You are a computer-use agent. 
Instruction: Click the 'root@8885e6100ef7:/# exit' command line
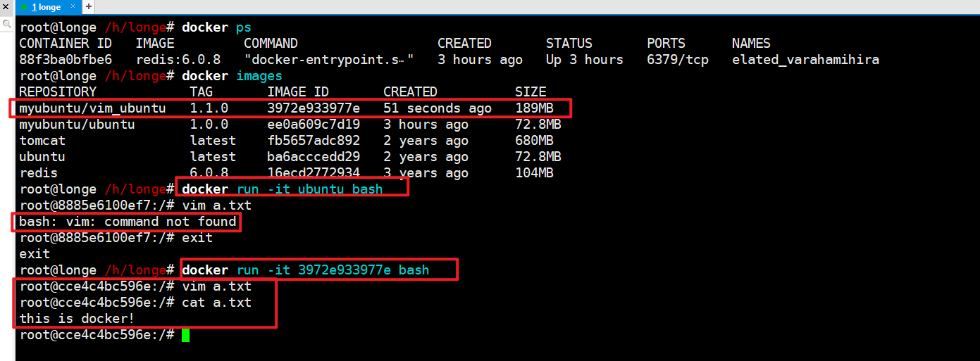click(x=116, y=238)
